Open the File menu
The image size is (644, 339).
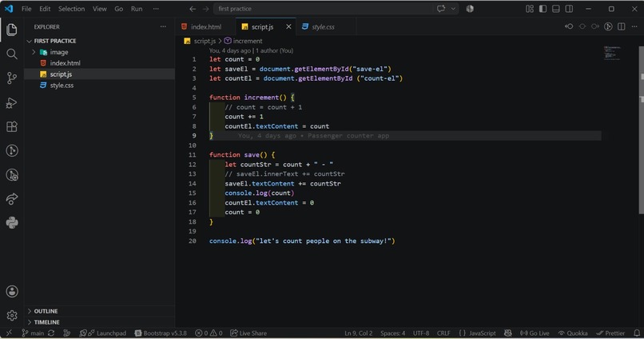[26, 9]
